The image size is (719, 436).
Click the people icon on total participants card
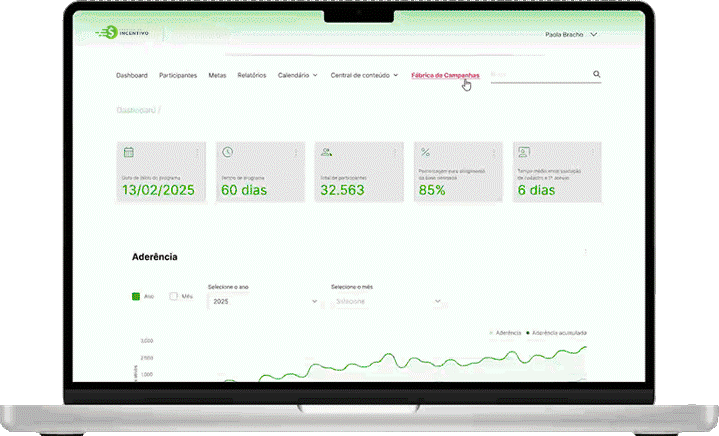coord(326,152)
